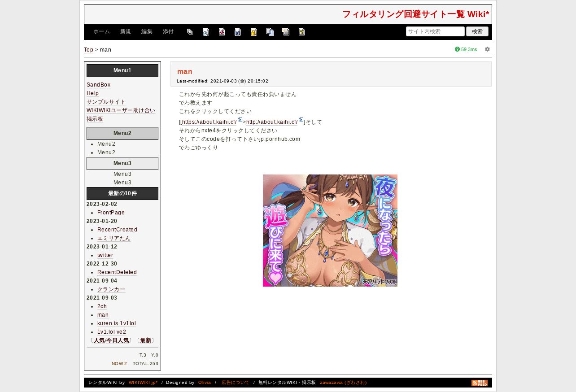Screen dimensions: 576x392
Task: Open zawazawa (ざわざわ) footer link
Action: 343,383
